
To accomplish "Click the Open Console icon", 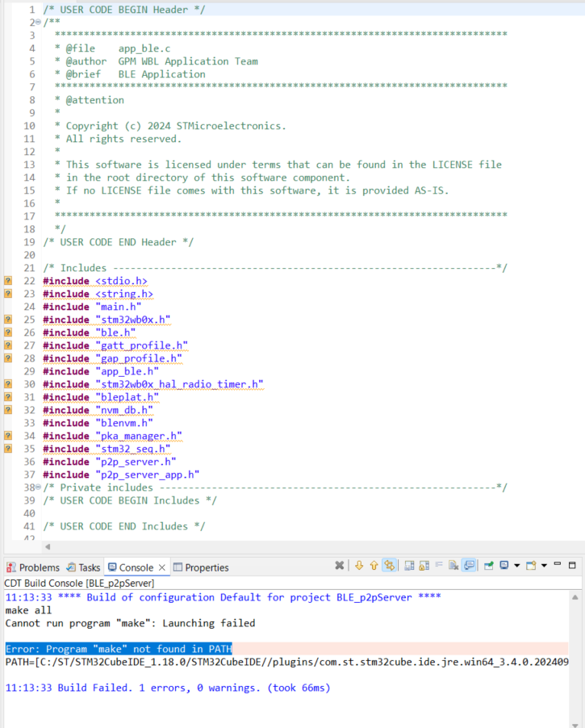I will point(531,566).
